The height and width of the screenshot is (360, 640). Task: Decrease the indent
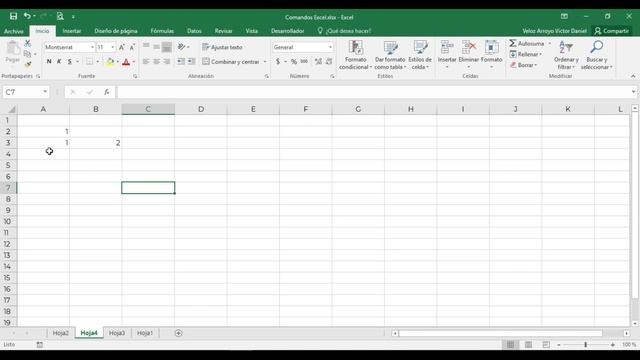181,62
